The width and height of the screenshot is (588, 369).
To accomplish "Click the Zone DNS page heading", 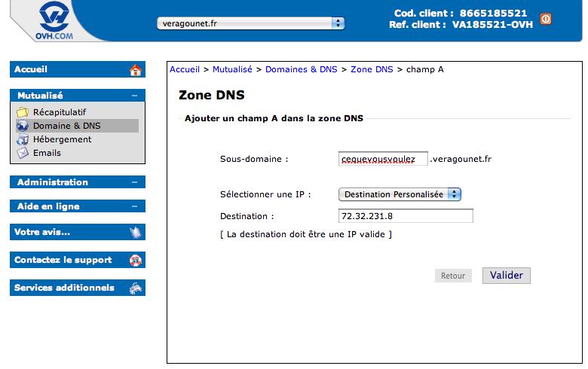I will click(x=212, y=95).
